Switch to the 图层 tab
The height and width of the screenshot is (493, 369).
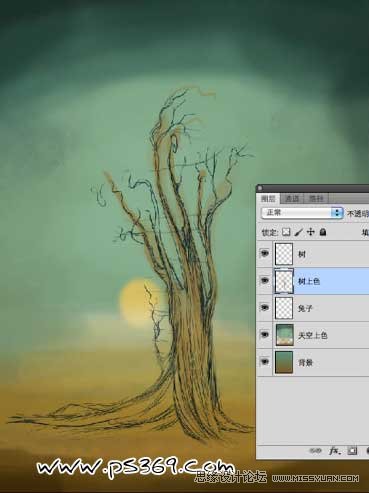coord(268,199)
